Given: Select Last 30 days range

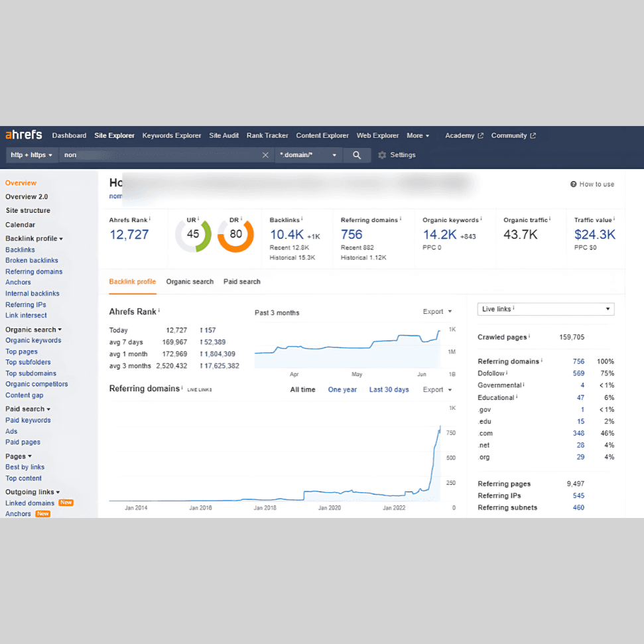Looking at the screenshot, I should tap(389, 390).
